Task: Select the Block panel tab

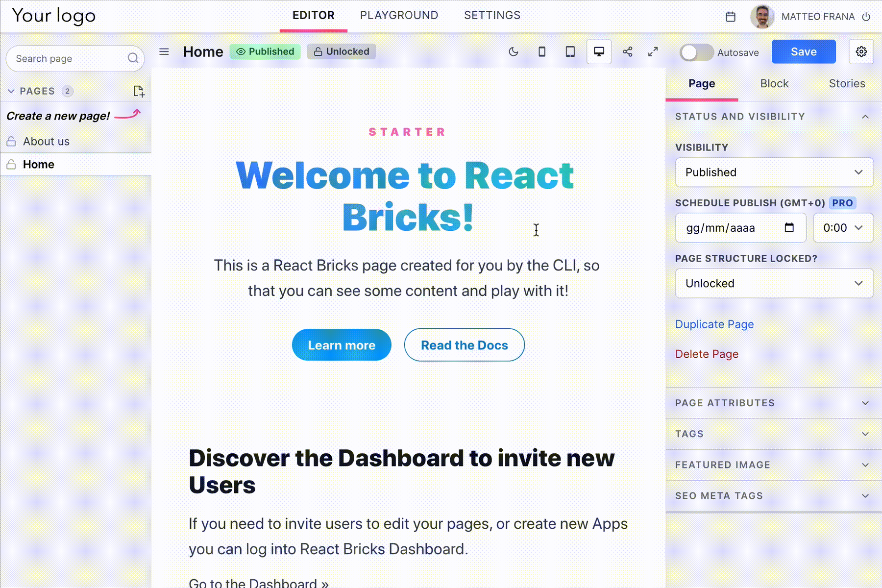Action: point(774,83)
